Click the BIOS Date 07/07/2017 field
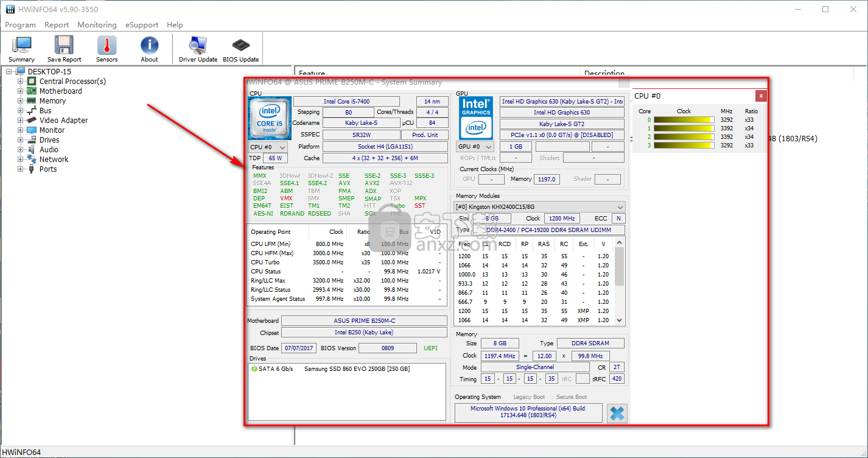 (x=299, y=348)
